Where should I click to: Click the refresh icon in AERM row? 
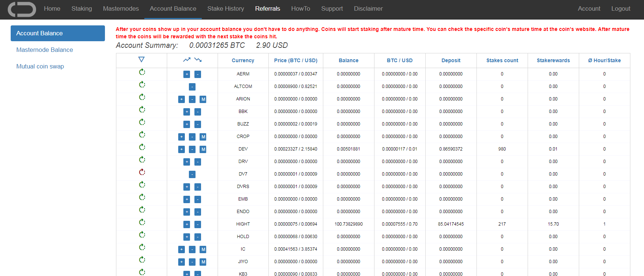pyautogui.click(x=142, y=72)
